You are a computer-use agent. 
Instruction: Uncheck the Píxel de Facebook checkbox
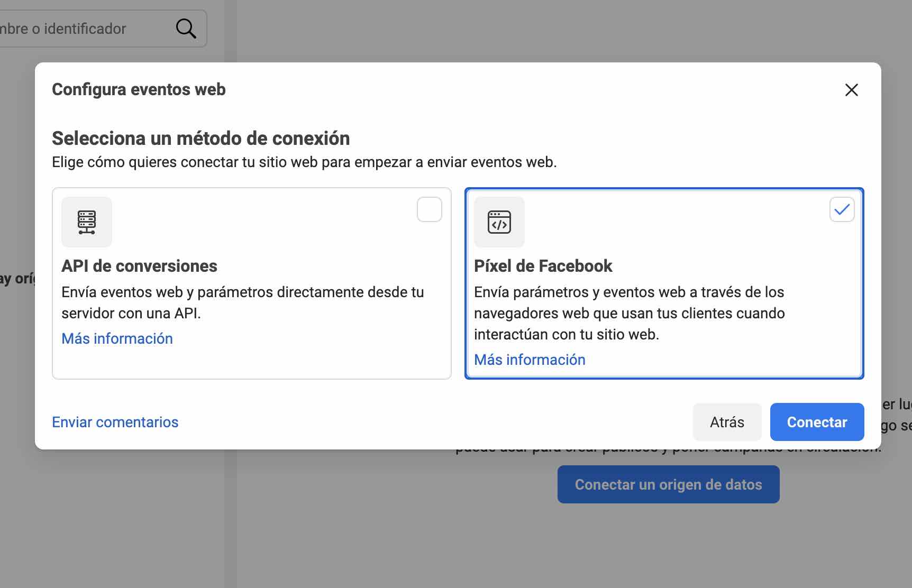(x=842, y=209)
